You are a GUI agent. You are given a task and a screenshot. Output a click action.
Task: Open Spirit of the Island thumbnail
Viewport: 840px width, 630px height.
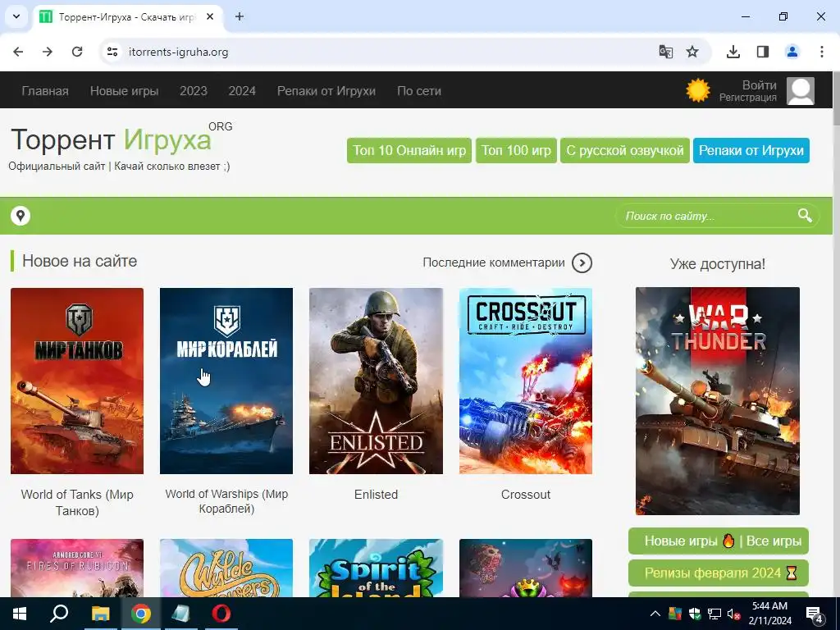(x=376, y=568)
